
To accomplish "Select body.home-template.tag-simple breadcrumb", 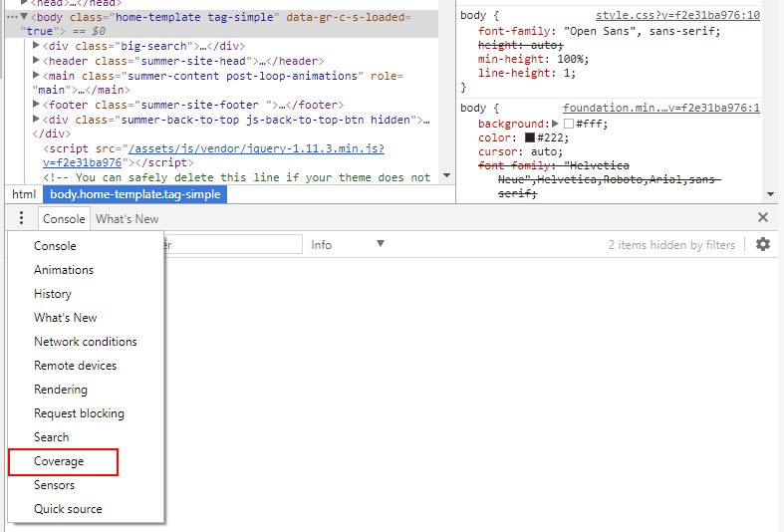I will click(x=135, y=194).
